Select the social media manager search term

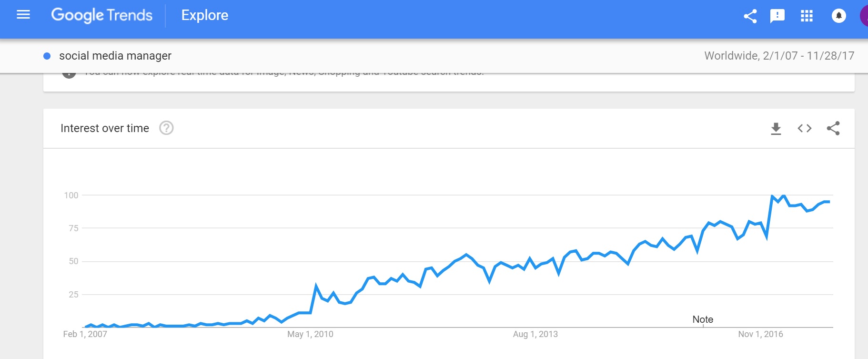(115, 56)
